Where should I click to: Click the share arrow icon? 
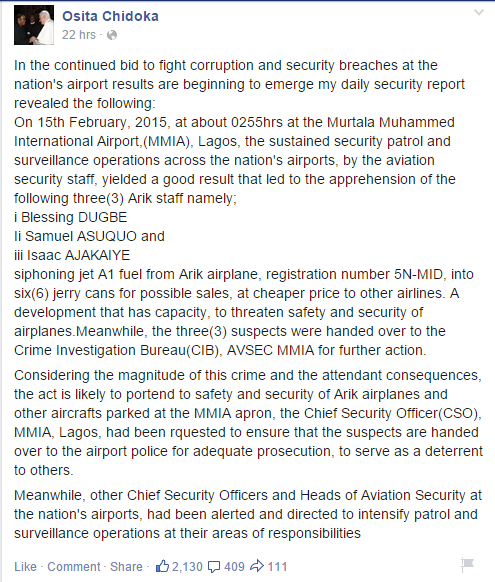257,566
